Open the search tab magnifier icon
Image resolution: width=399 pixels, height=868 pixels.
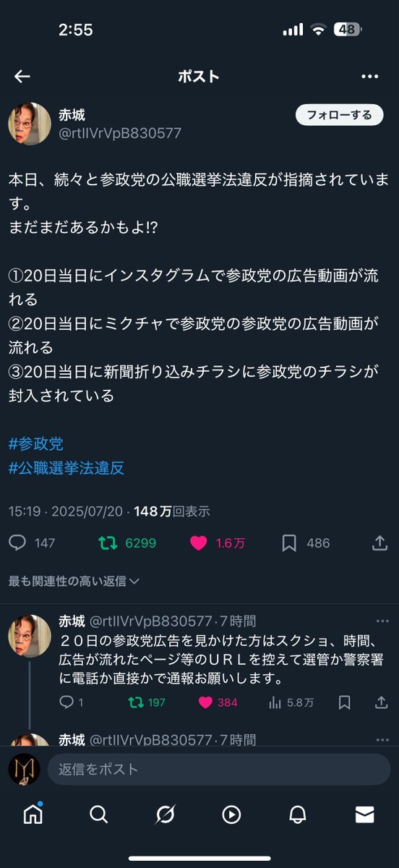pos(98,814)
